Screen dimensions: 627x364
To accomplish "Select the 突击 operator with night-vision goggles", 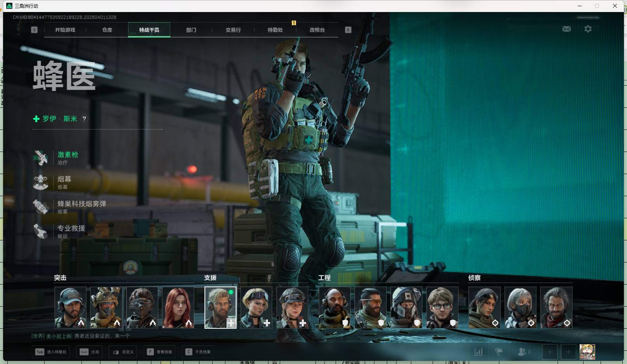I will pyautogui.click(x=142, y=307).
